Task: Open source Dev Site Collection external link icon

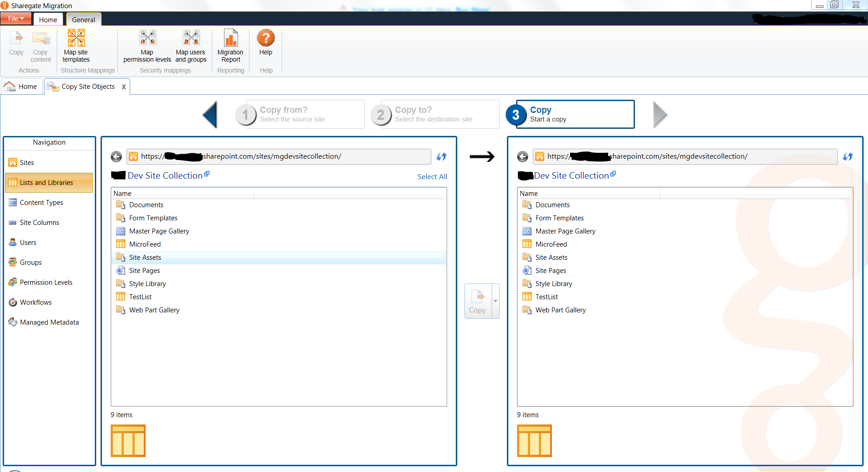Action: pos(207,174)
